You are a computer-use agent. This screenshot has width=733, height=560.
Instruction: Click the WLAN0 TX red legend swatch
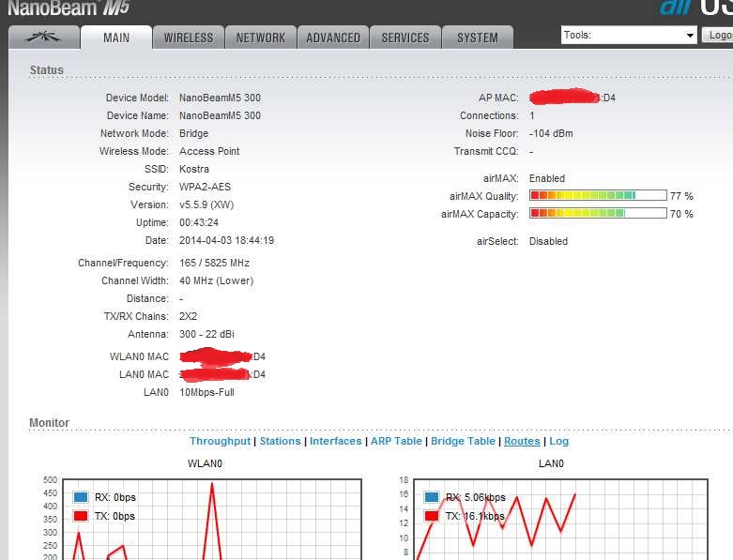click(81, 516)
